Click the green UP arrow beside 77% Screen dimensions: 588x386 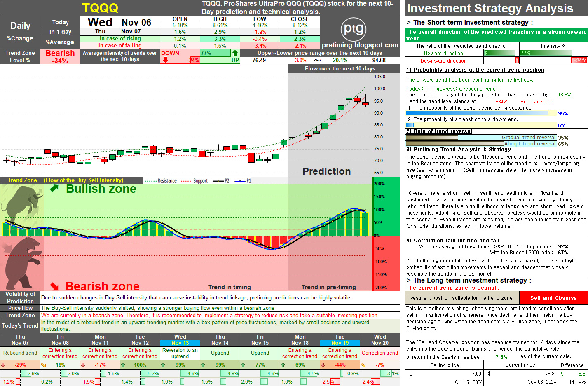235,53
